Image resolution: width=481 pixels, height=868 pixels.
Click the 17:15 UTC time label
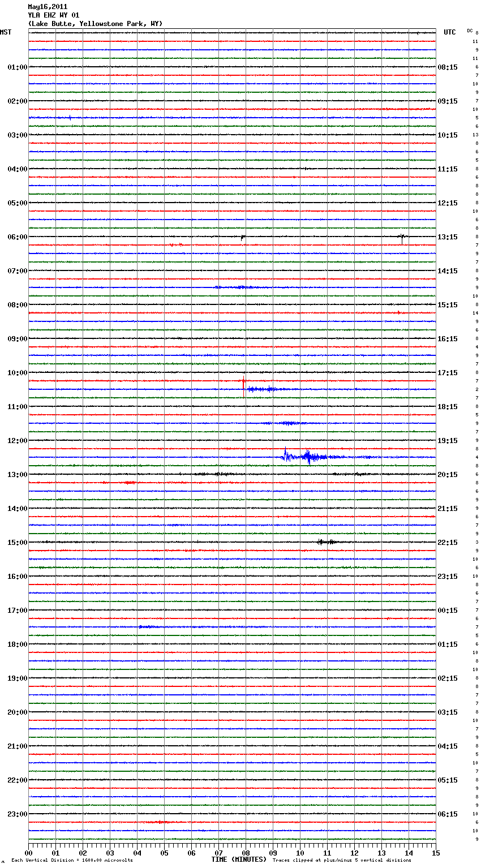click(448, 373)
